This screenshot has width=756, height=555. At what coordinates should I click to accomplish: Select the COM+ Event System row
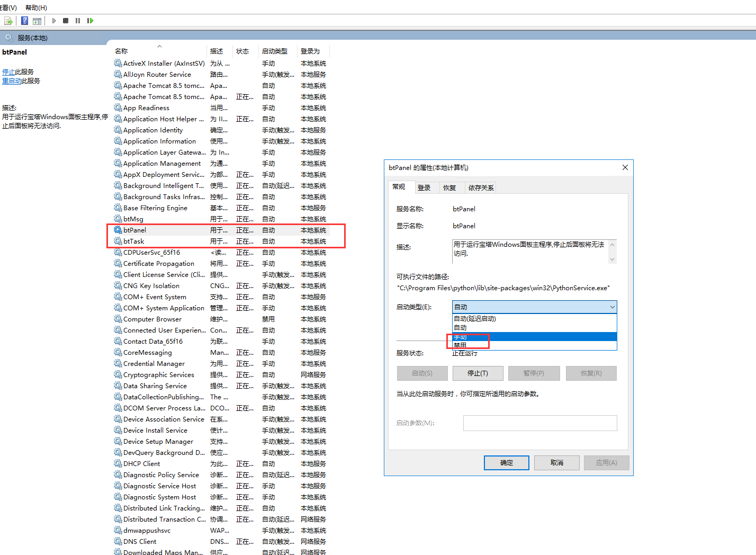click(x=221, y=297)
